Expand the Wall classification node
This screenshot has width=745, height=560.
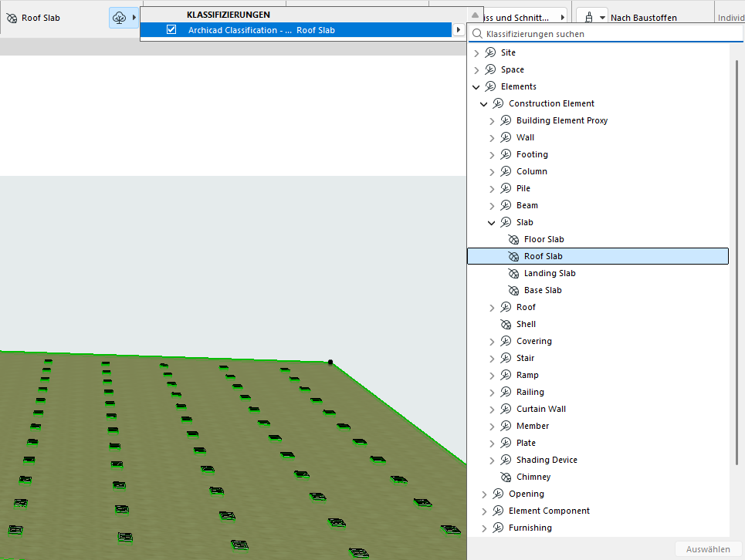(x=492, y=137)
